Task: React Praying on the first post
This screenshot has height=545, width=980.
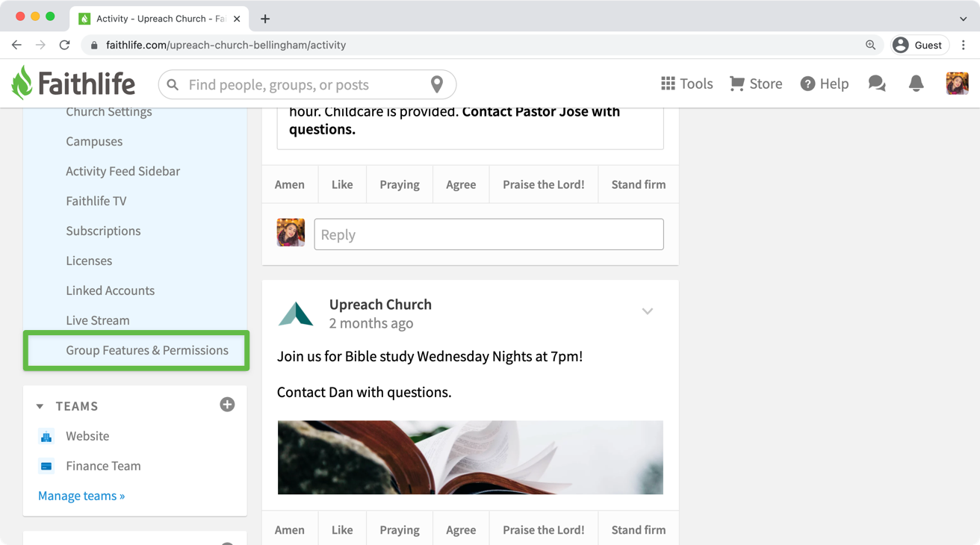Action: pos(400,184)
